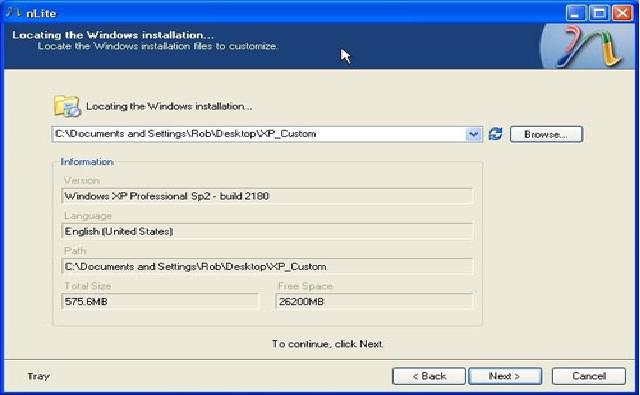Maximize the nLite window
The width and height of the screenshot is (640, 395).
599,13
